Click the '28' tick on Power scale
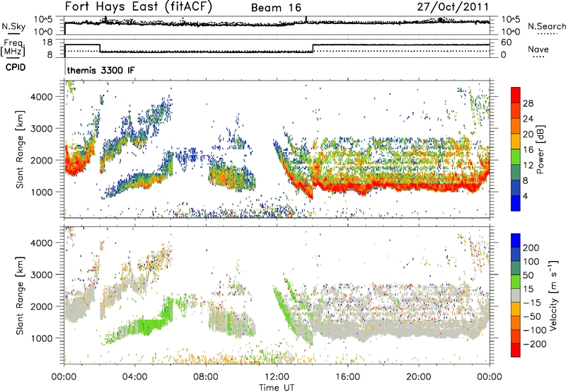566x392 pixels. [x=528, y=103]
